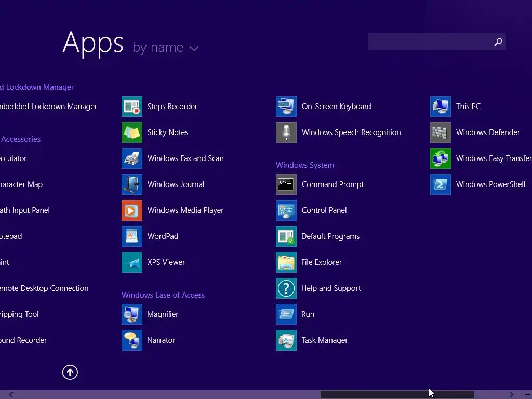This screenshot has width=532, height=399.
Task: Open Windows Easy Transfer icon
Action: coord(441,158)
